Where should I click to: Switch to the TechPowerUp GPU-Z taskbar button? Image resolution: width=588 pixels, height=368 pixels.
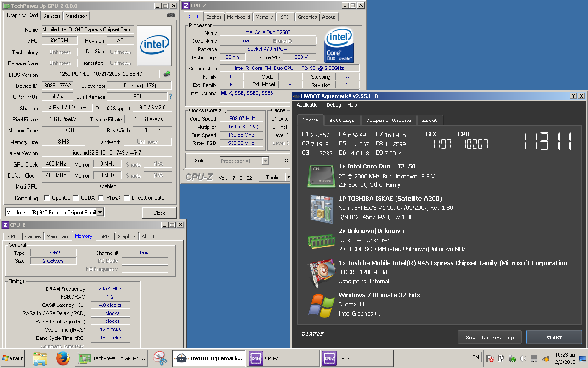(112, 358)
